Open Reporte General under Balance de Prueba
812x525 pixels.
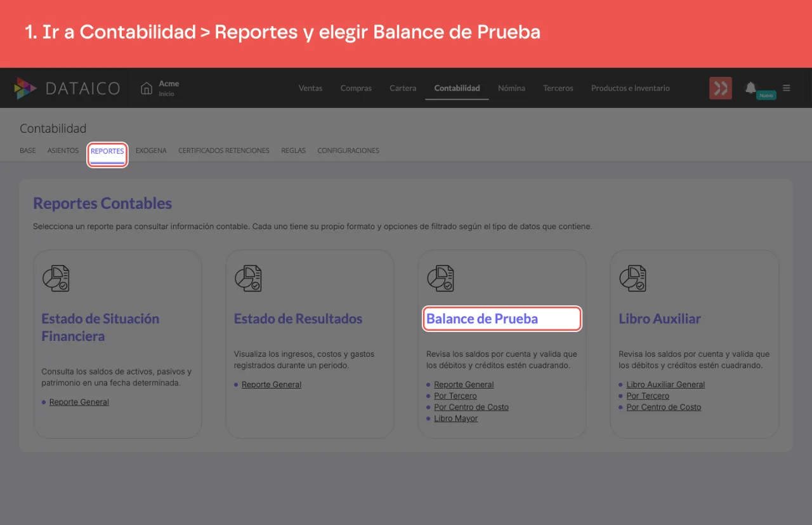coord(464,385)
